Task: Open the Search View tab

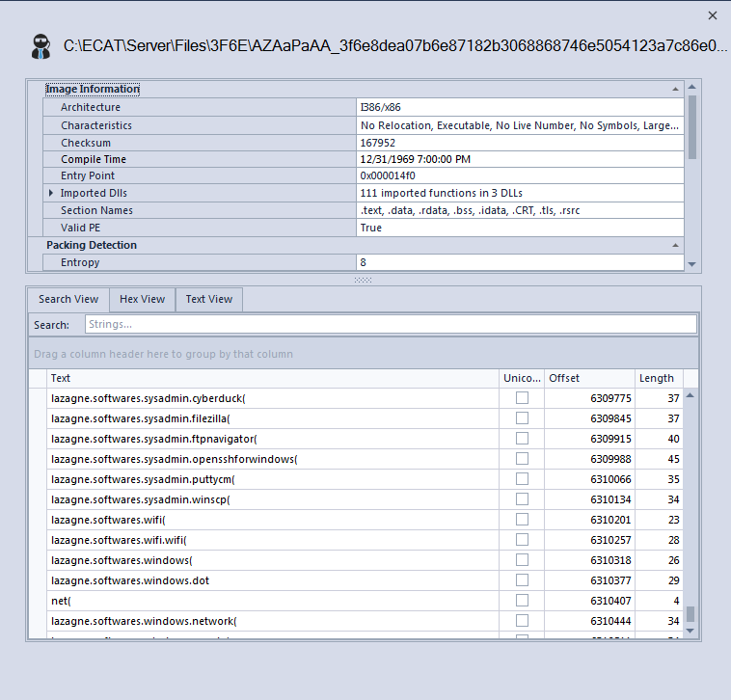Action: click(68, 300)
